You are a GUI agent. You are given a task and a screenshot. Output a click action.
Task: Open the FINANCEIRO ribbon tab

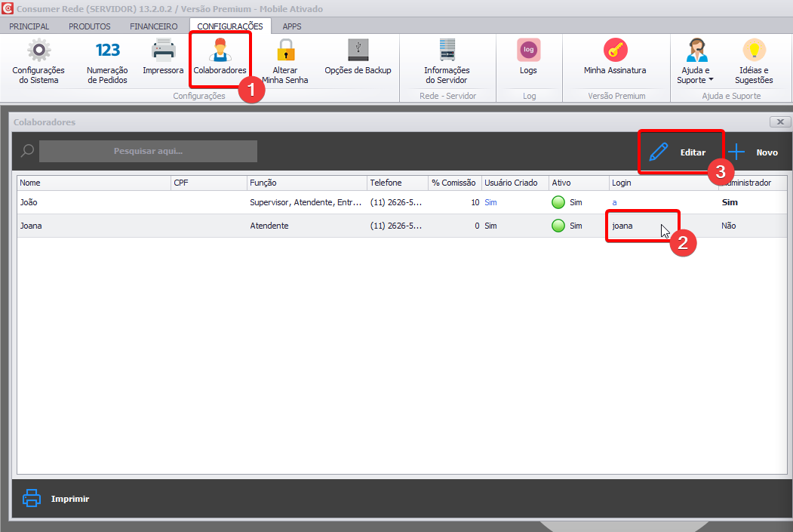click(x=154, y=26)
